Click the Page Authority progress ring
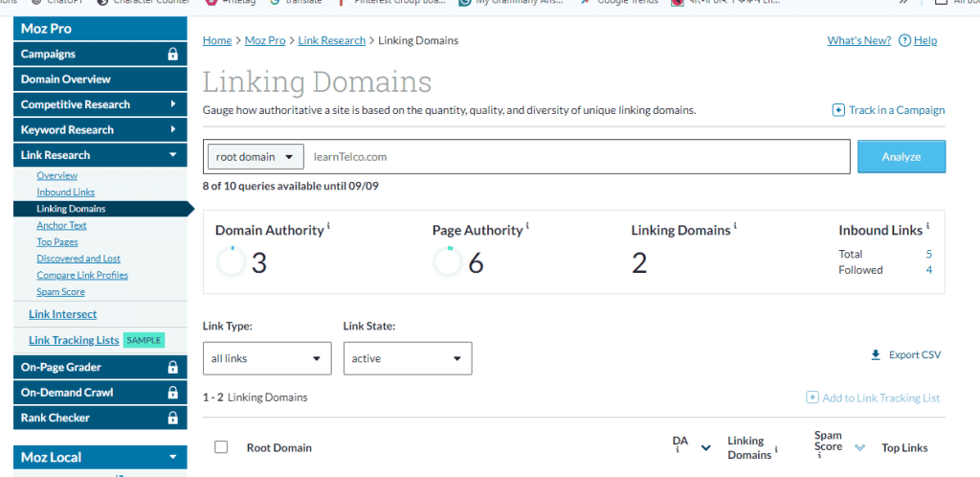The height and width of the screenshot is (477, 980). tap(448, 262)
